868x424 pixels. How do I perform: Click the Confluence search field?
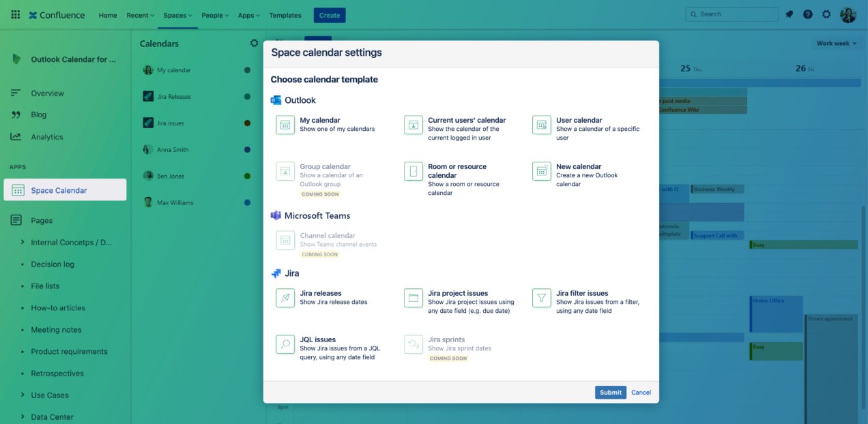click(732, 14)
